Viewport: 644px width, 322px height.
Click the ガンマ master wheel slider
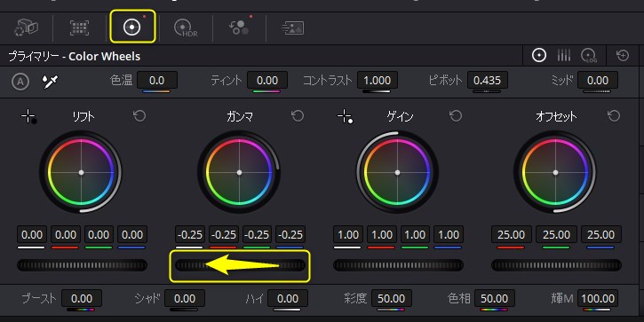(x=240, y=265)
